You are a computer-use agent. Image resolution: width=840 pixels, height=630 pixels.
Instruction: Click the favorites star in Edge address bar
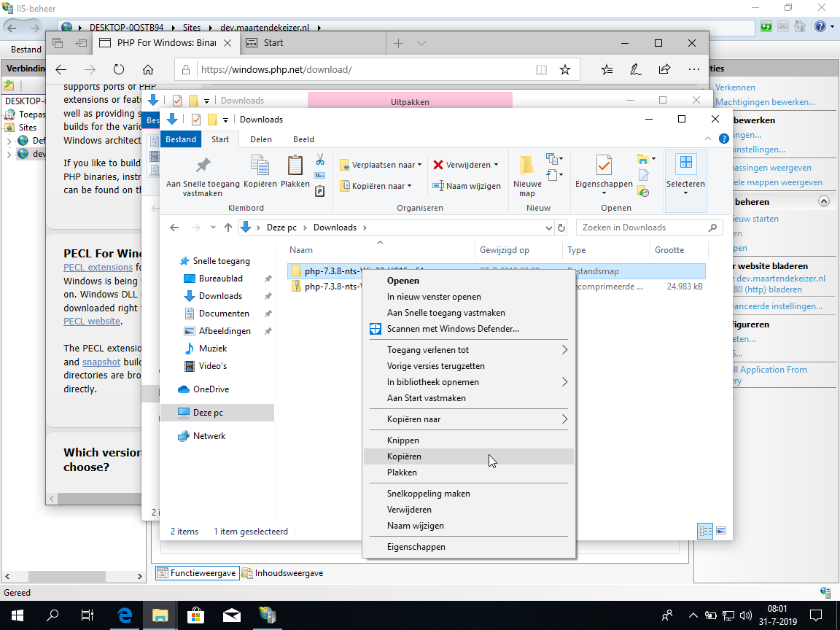coord(565,70)
